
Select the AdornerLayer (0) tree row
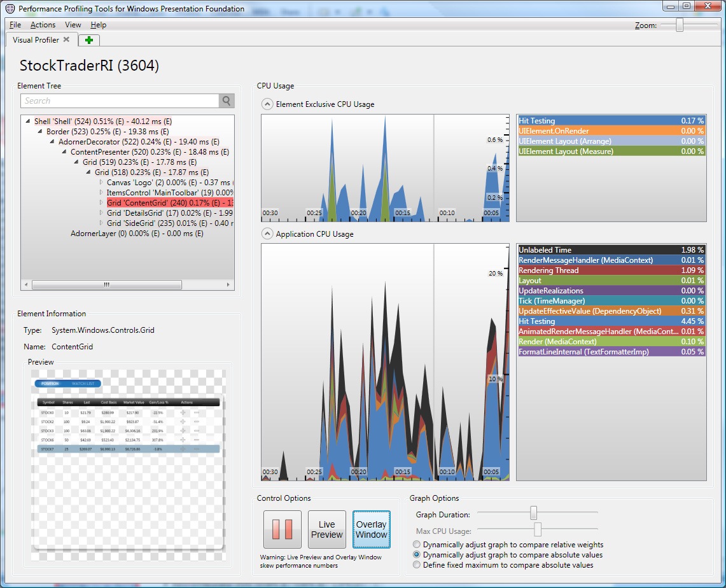tap(137, 234)
